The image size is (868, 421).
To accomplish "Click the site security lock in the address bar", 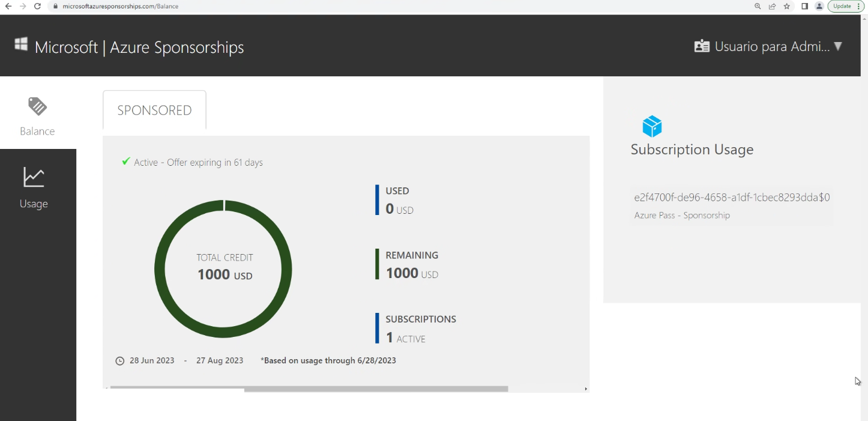I will [55, 7].
